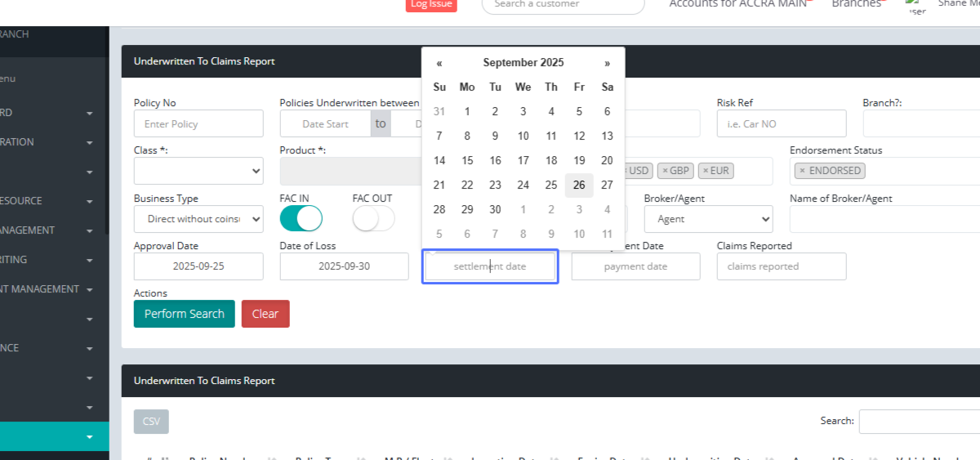Screen dimensions: 980x460
Task: Export the report with the CSV button
Action: [x=151, y=422]
